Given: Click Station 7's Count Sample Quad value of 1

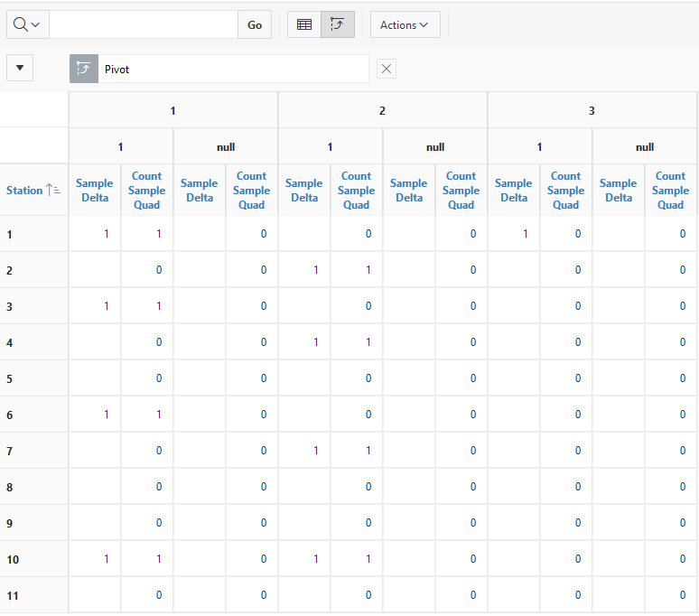Looking at the screenshot, I should (368, 451).
